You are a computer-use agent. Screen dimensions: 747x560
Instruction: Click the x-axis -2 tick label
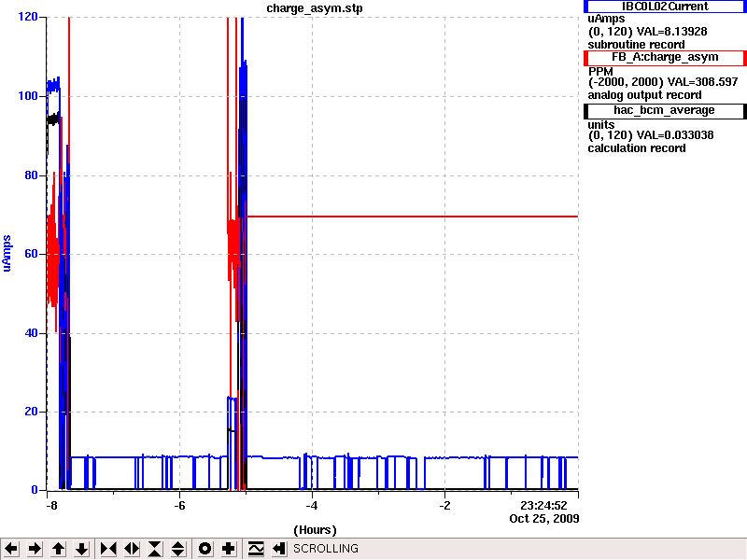[444, 505]
